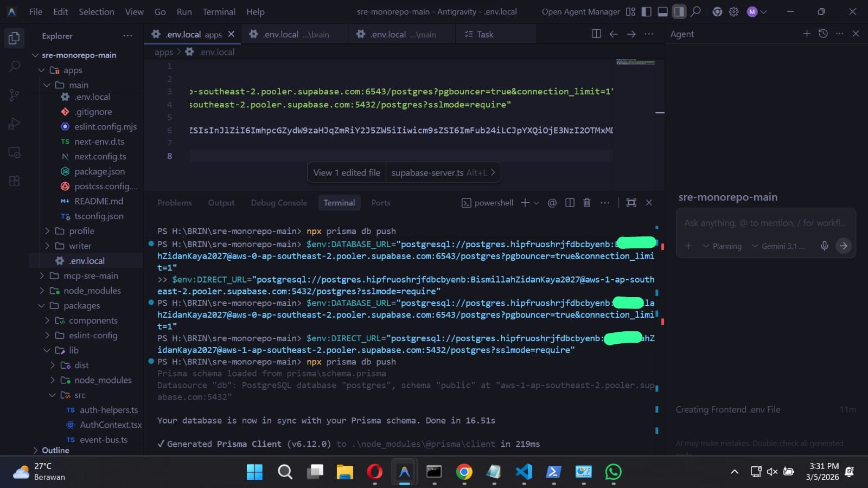Open the terminal launch profile dropdown arrow
The image size is (868, 488).
[x=537, y=203]
